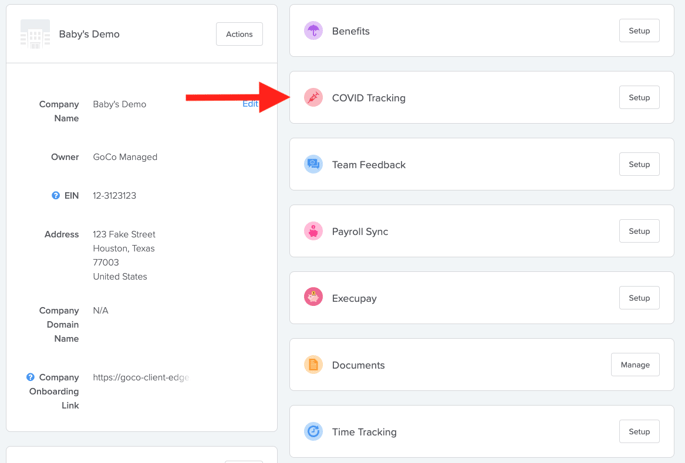Screen dimensions: 685x463
Task: Click the pink Payroll Sync icon
Action: (x=313, y=231)
